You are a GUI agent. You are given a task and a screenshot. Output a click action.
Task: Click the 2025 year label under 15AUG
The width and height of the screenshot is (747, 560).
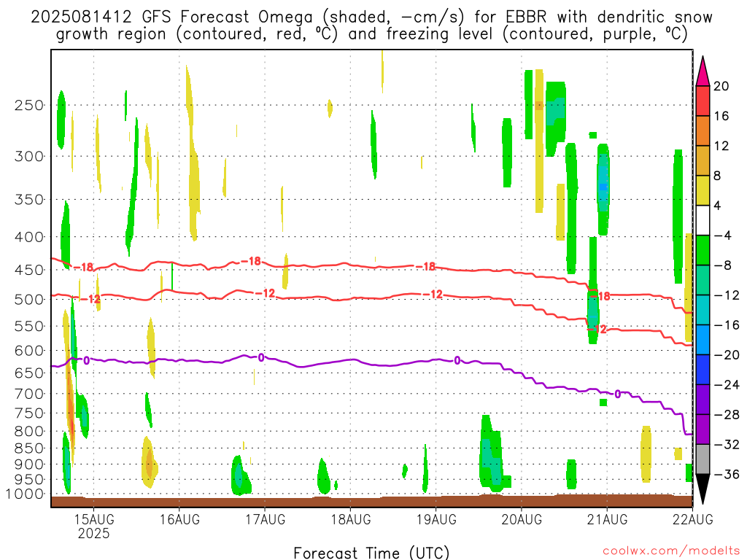[94, 533]
